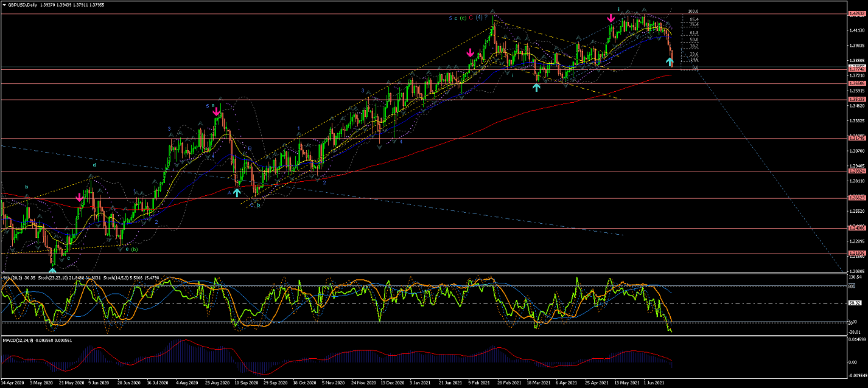Image resolution: width=868 pixels, height=388 pixels.
Task: Click the Stoch(14,5,3) indicator label
Action: tap(132, 278)
